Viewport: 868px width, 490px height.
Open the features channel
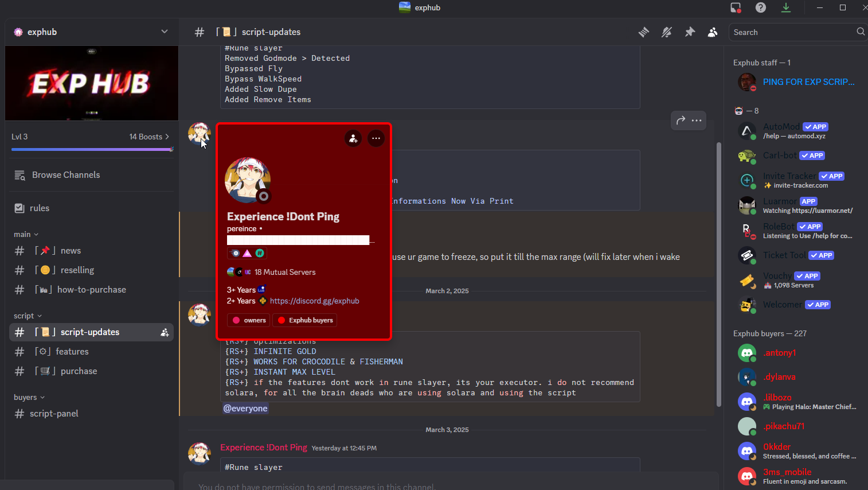click(92, 352)
